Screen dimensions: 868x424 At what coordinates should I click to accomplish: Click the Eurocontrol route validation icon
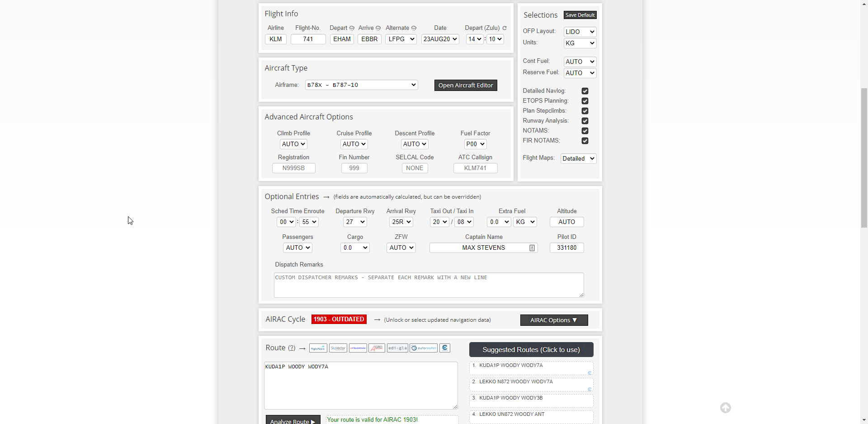pos(445,348)
